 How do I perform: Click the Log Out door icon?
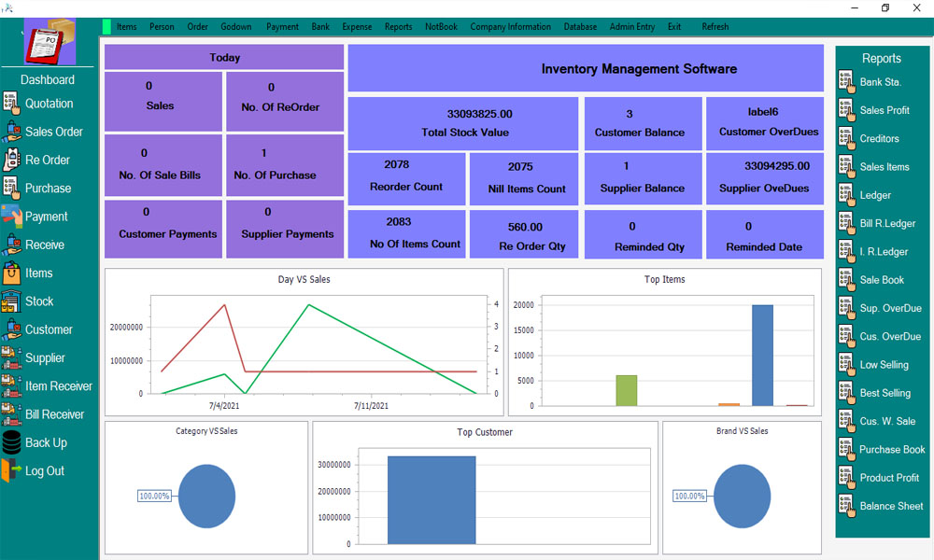click(11, 470)
